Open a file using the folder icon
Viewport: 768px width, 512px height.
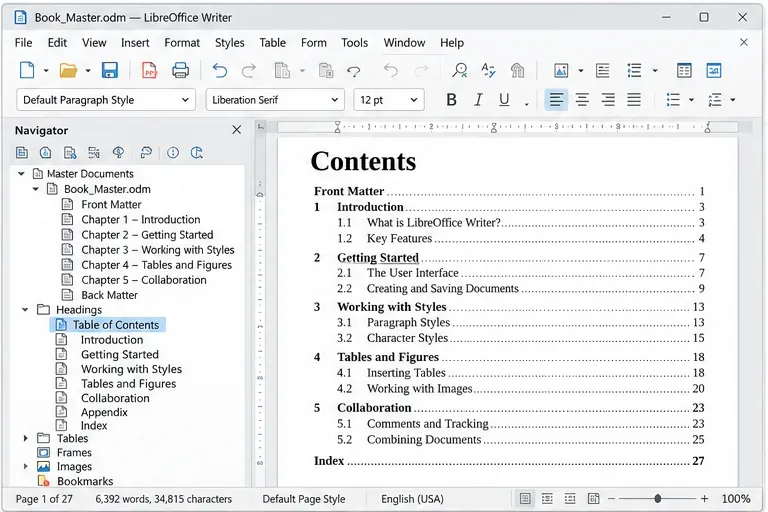click(x=68, y=71)
